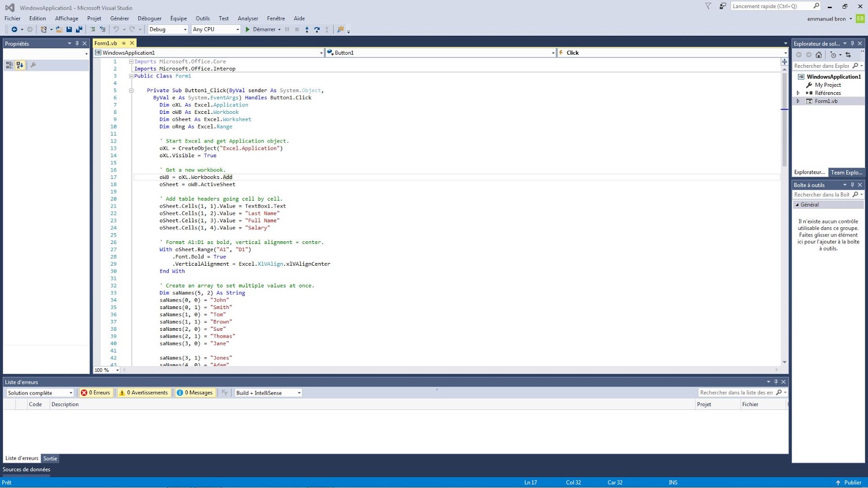This screenshot has width=868, height=488.
Task: Select the Navigate Backward arrow icon
Action: 14,29
